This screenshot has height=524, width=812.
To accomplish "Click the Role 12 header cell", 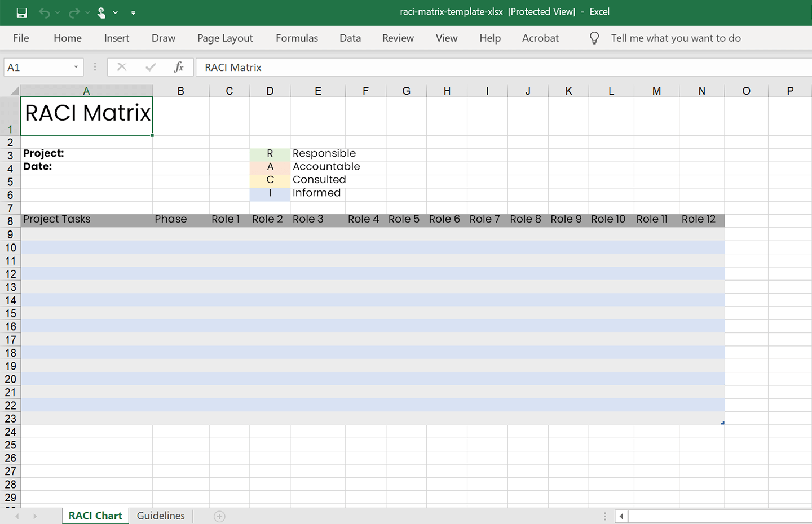I will pyautogui.click(x=702, y=220).
